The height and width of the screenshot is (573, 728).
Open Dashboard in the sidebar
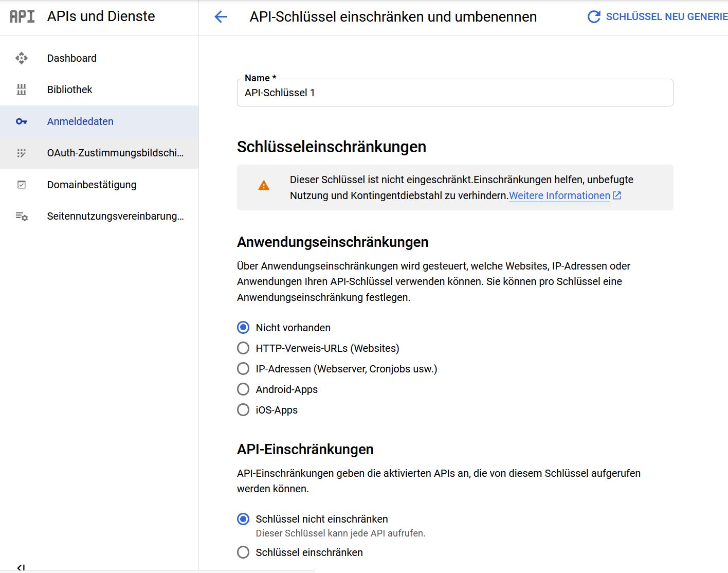(99, 58)
